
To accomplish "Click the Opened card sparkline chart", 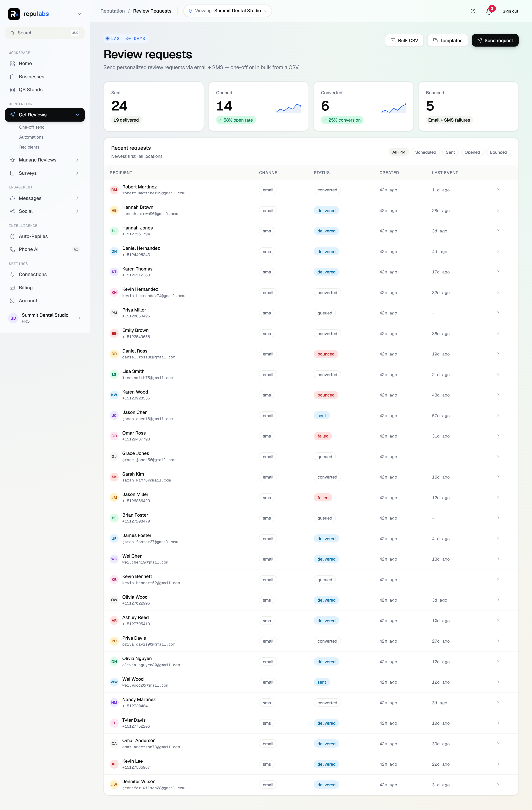I will (289, 108).
